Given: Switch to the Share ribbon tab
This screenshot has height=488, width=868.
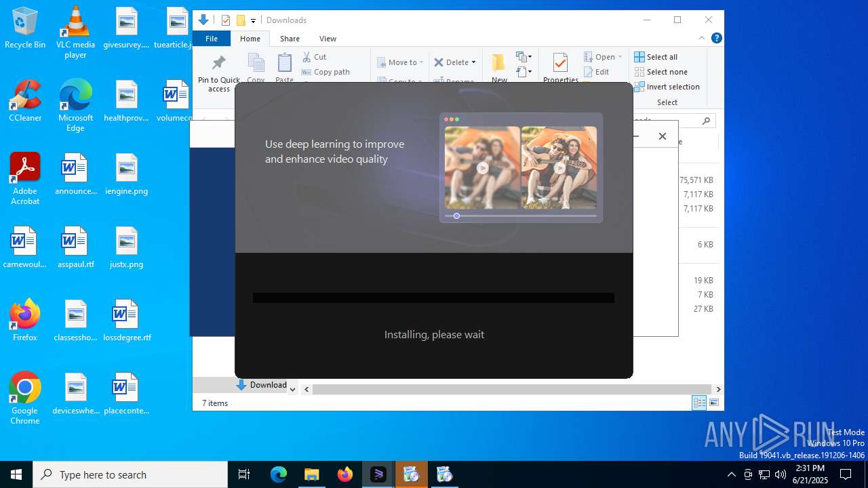Looking at the screenshot, I should 290,39.
